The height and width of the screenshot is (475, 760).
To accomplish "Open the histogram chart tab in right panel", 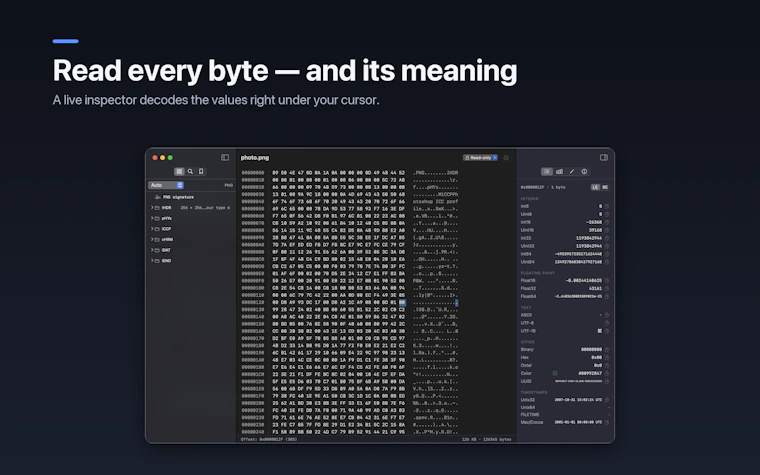I will click(559, 172).
